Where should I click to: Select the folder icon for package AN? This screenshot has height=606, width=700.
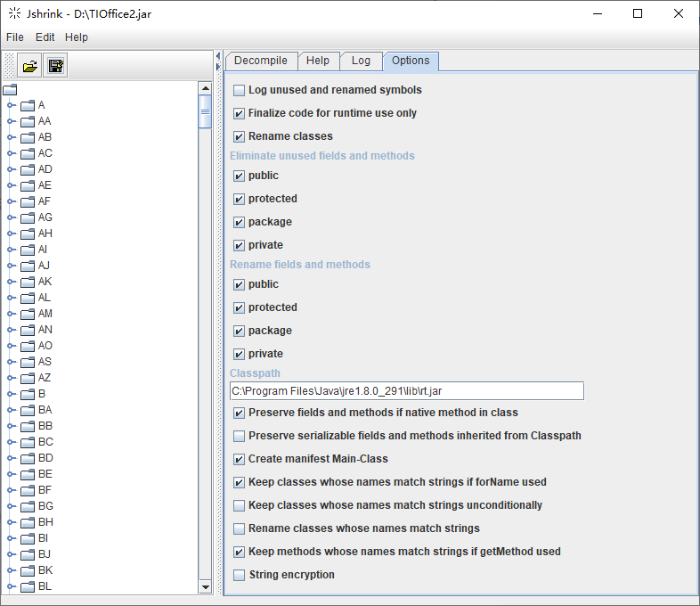pyautogui.click(x=28, y=330)
